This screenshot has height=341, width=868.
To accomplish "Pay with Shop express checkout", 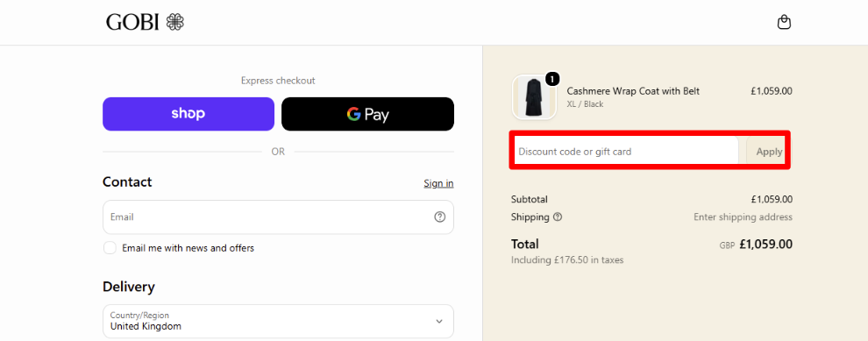I will [189, 114].
